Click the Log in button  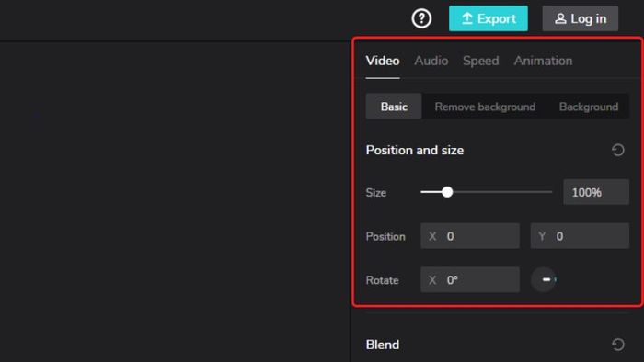click(580, 18)
